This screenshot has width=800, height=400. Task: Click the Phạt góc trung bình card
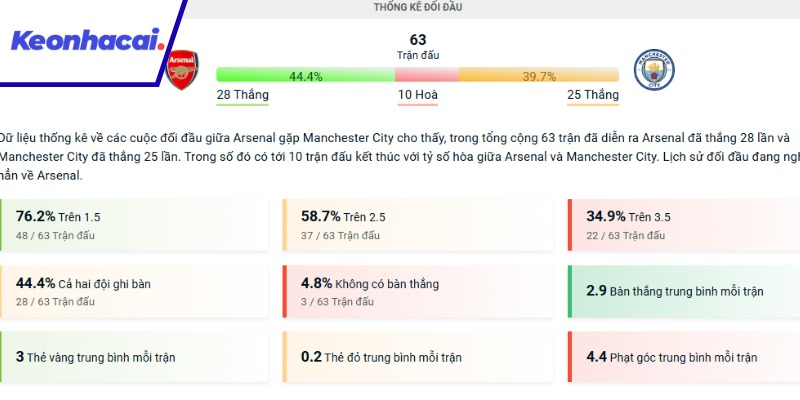tap(683, 357)
